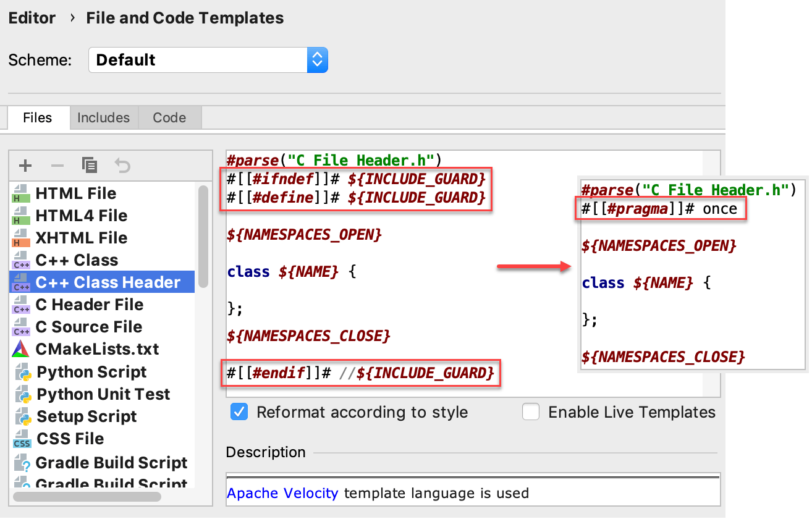The height and width of the screenshot is (519, 812).
Task: Switch to the Code tab
Action: coord(169,117)
